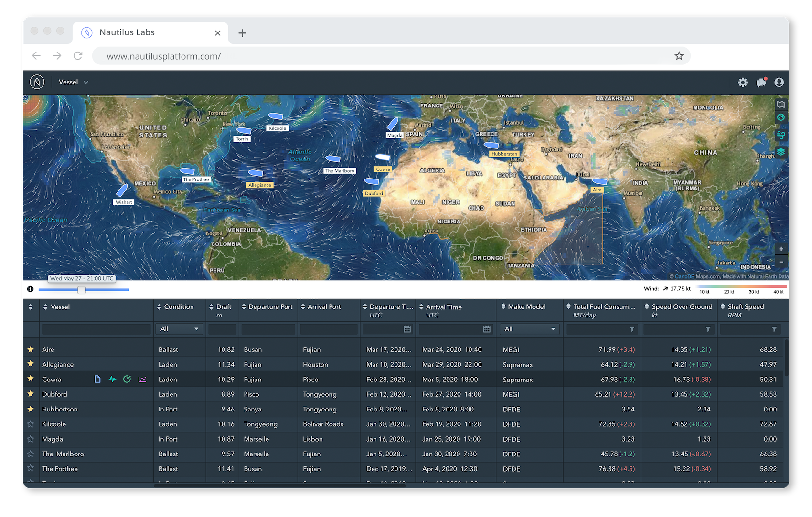The height and width of the screenshot is (517, 812).
Task: Unfavorite the Allegiance vessel star
Action: [31, 364]
